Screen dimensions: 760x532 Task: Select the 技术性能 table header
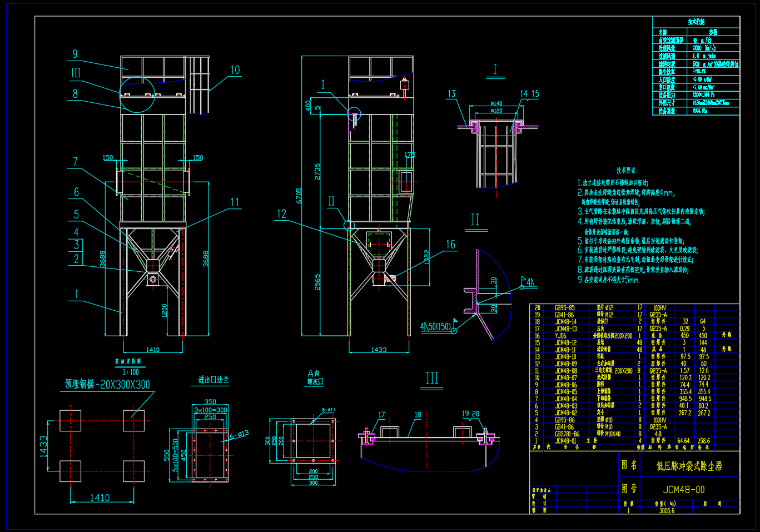coord(696,22)
